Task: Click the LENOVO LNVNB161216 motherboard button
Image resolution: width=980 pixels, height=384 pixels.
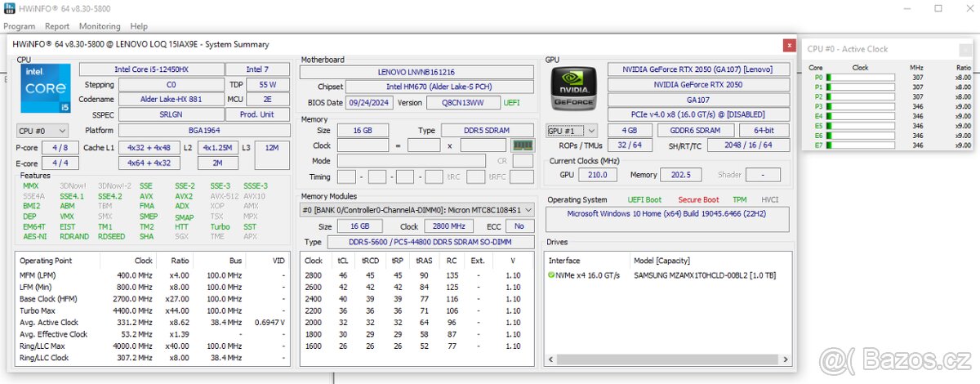Action: tap(416, 72)
